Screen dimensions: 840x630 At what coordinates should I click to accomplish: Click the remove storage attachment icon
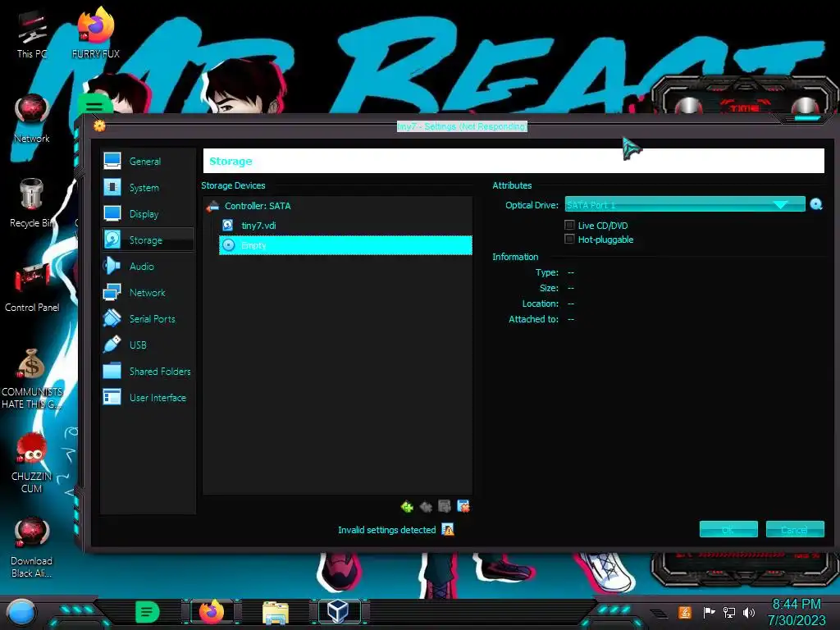(463, 506)
